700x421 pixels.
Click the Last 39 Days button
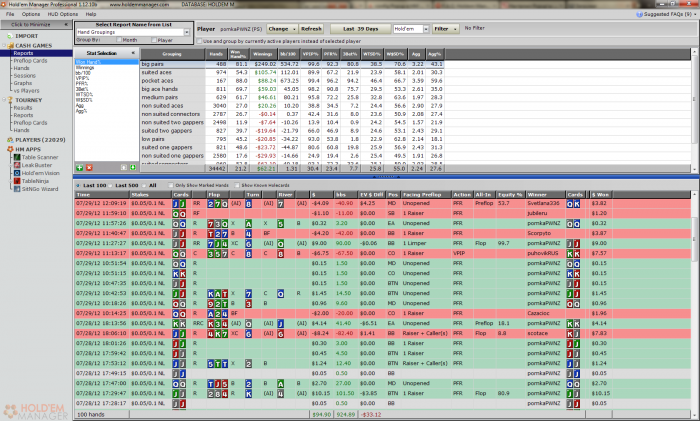coord(360,29)
